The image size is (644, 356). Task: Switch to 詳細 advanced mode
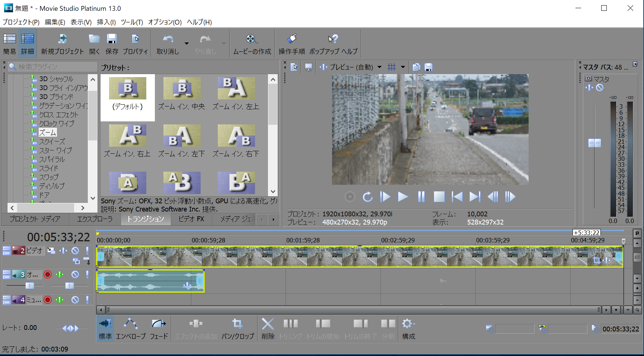(x=28, y=44)
